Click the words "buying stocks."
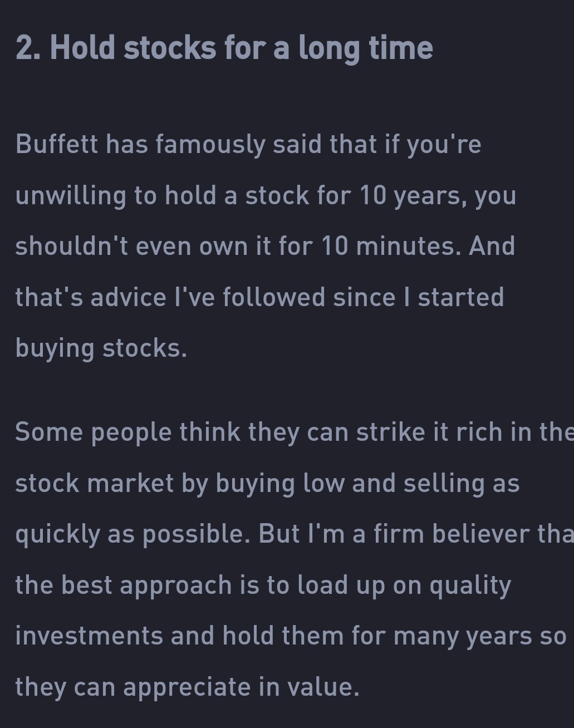Screen dimensions: 574x728 pos(101,348)
